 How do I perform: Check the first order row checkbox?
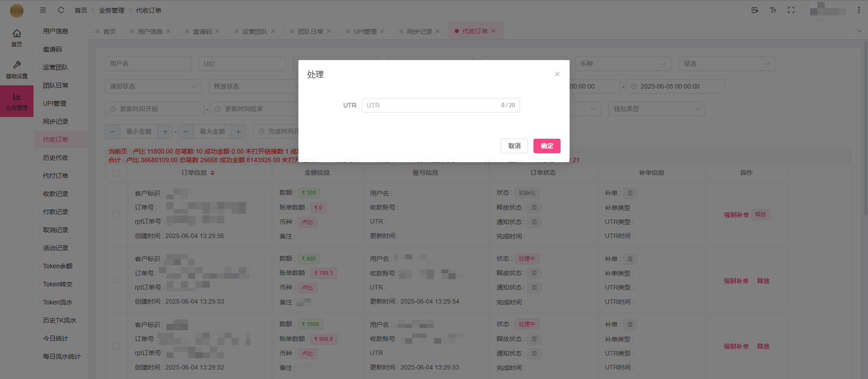point(116,215)
